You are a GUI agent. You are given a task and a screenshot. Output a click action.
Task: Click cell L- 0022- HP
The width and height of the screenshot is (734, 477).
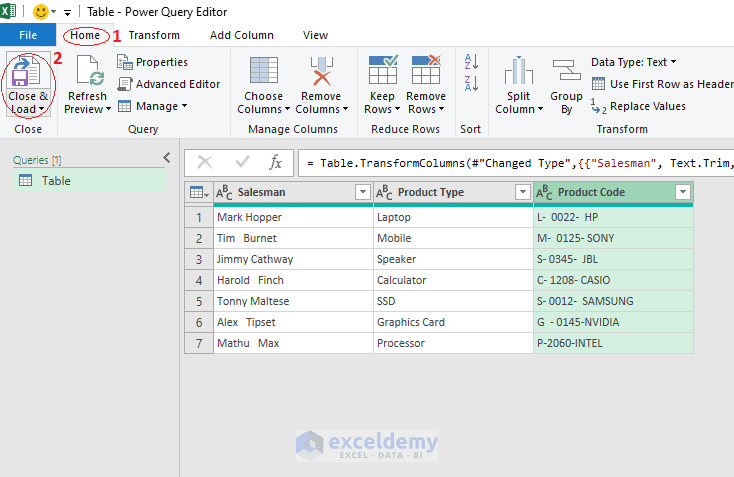[614, 217]
